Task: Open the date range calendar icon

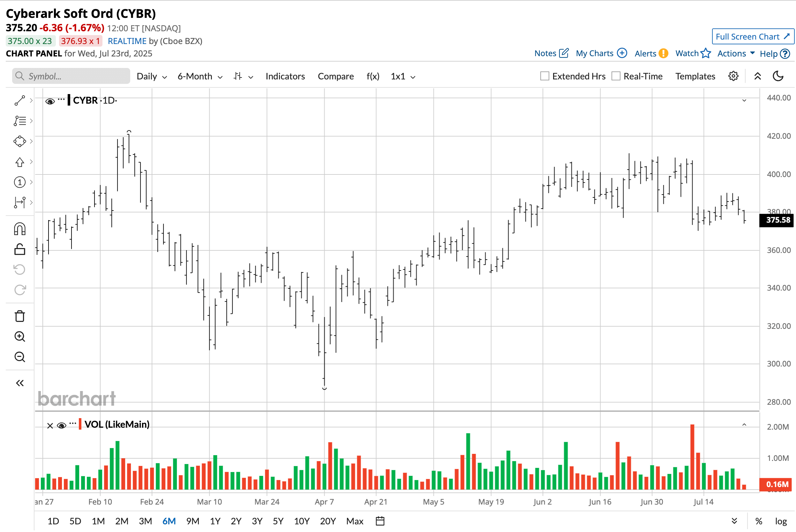Action: click(x=380, y=521)
